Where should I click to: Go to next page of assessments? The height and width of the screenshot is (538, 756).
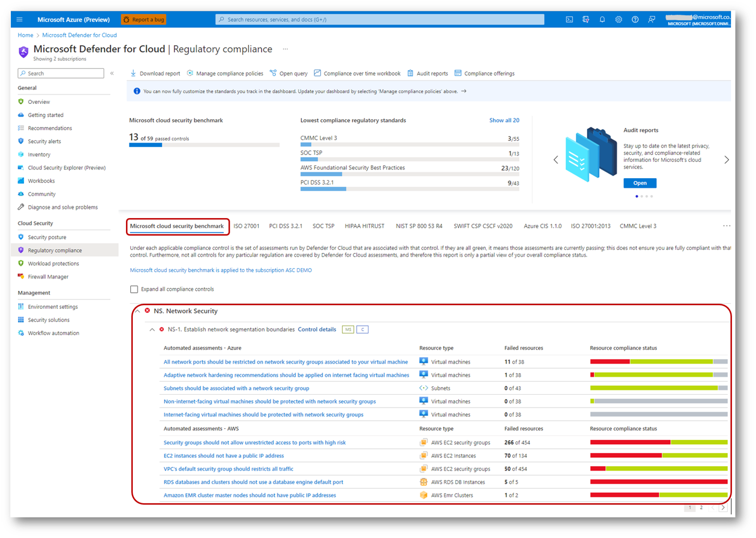tap(723, 507)
